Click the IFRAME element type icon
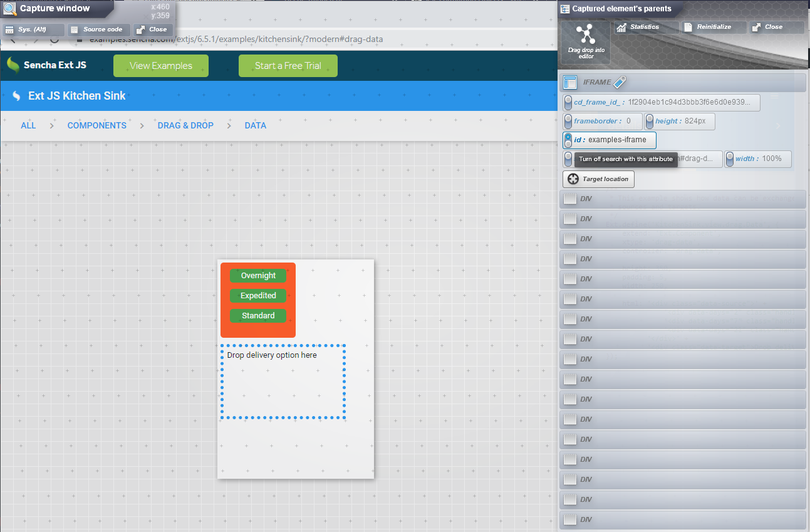 click(x=570, y=82)
